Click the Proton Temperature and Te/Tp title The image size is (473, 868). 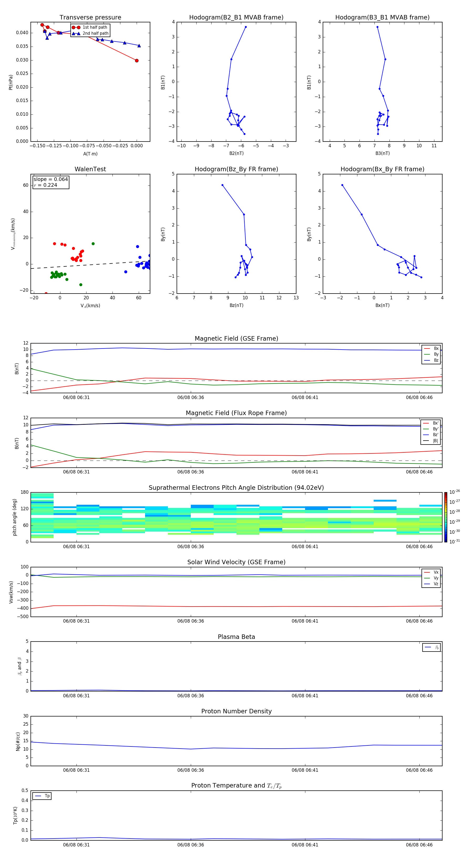coord(236,786)
